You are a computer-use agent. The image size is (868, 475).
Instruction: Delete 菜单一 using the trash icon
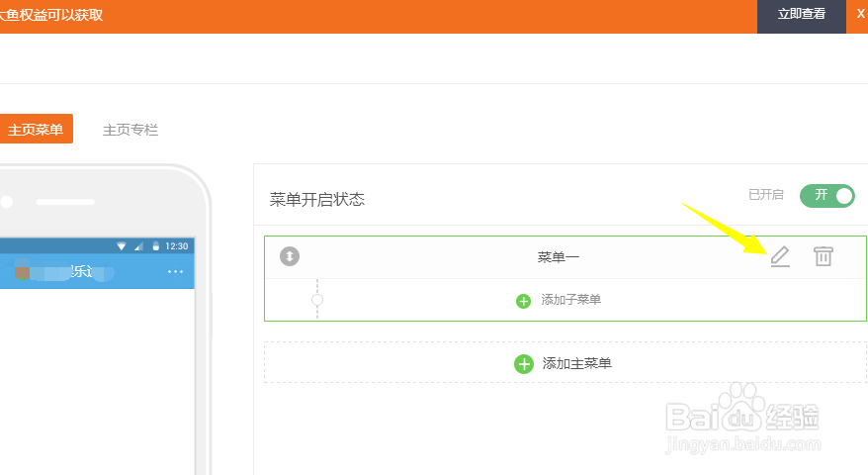[x=823, y=256]
